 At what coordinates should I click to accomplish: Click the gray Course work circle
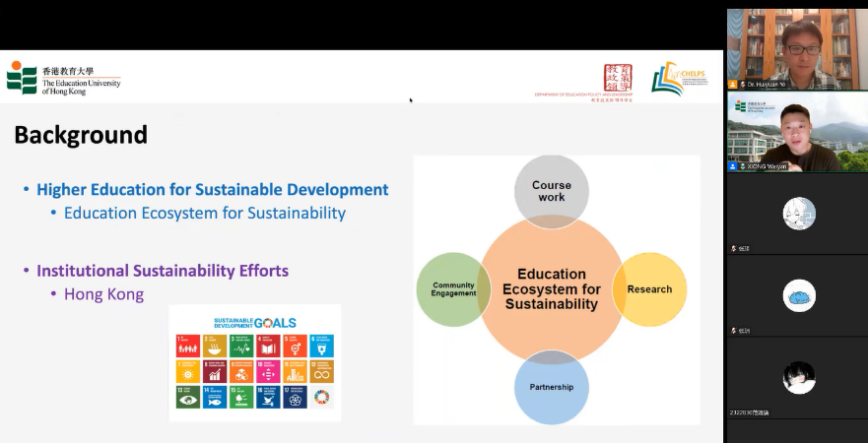tap(551, 187)
